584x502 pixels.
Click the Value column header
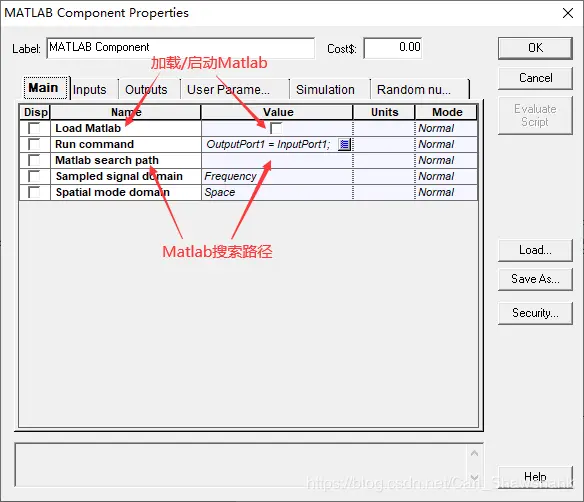click(277, 112)
